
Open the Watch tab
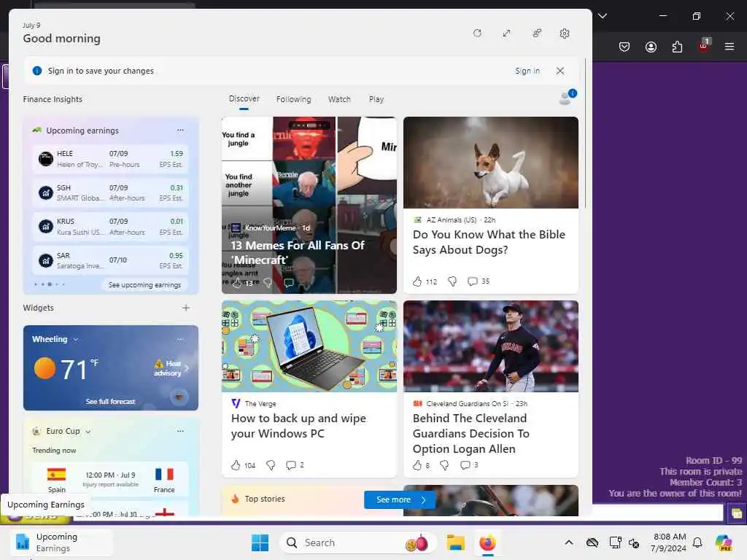pyautogui.click(x=339, y=99)
